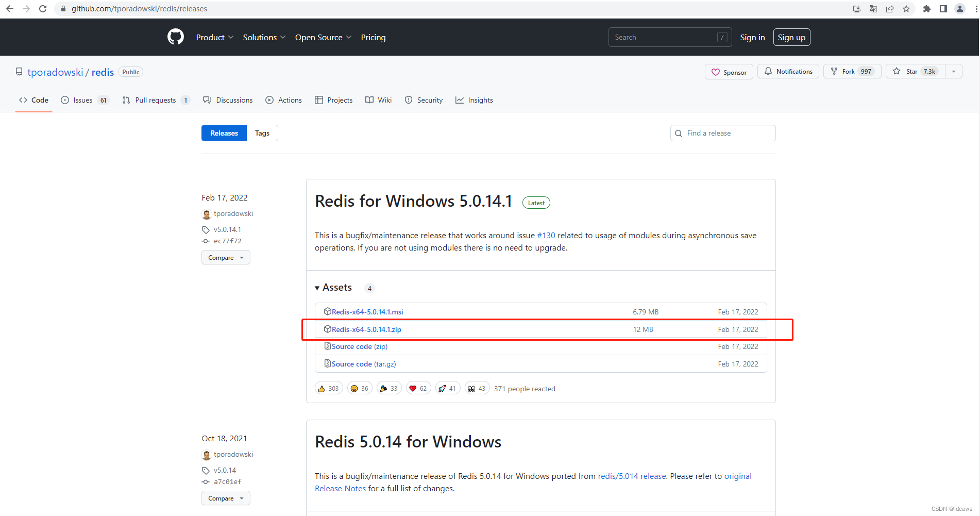Open the Pull requests tab
Image resolution: width=980 pixels, height=516 pixels.
coord(156,100)
